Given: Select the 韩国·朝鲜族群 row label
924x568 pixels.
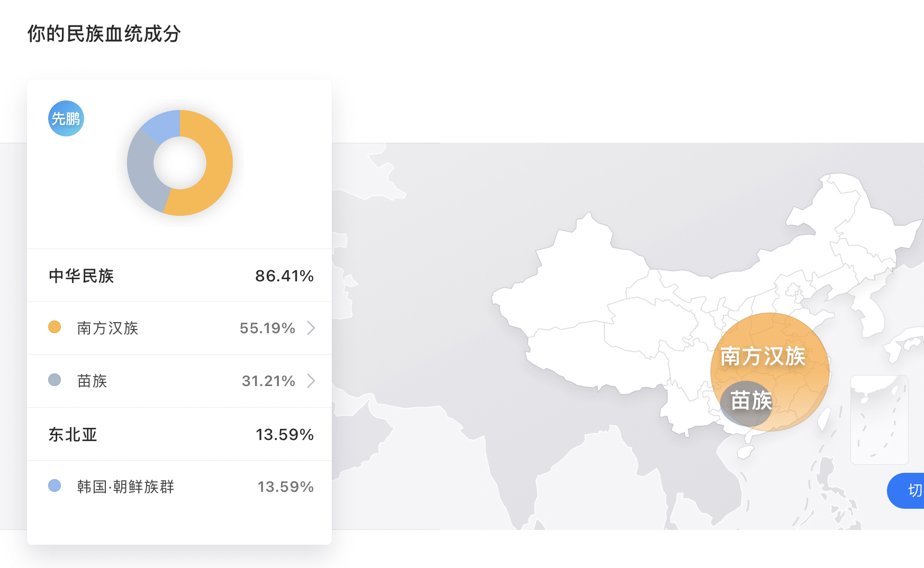Looking at the screenshot, I should tap(125, 487).
